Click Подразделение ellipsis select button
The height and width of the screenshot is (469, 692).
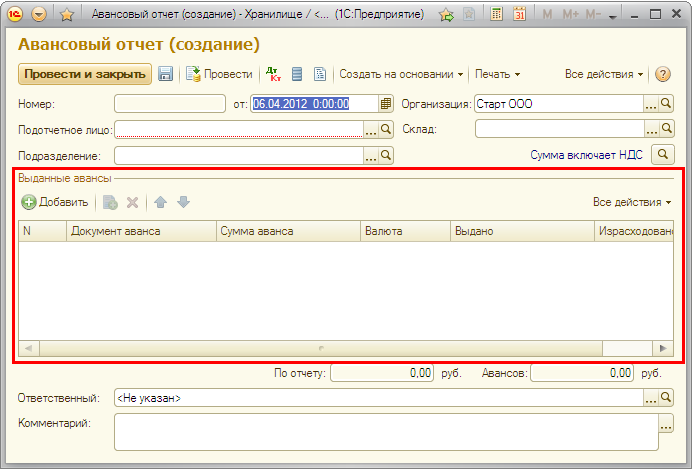click(x=371, y=155)
